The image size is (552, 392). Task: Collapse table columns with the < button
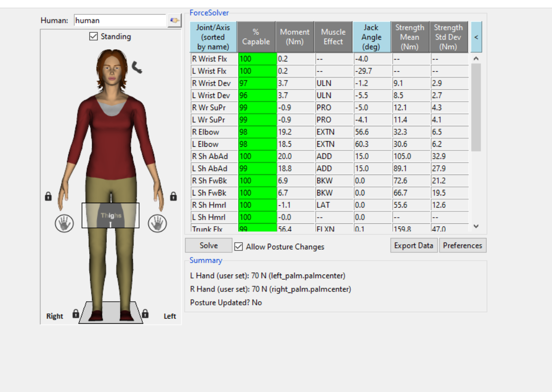pyautogui.click(x=477, y=37)
